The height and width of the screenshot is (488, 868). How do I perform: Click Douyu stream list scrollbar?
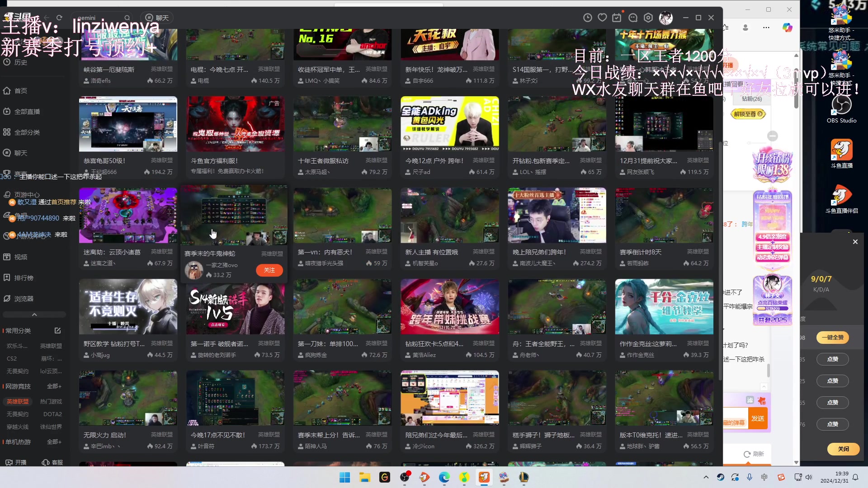[720, 262]
